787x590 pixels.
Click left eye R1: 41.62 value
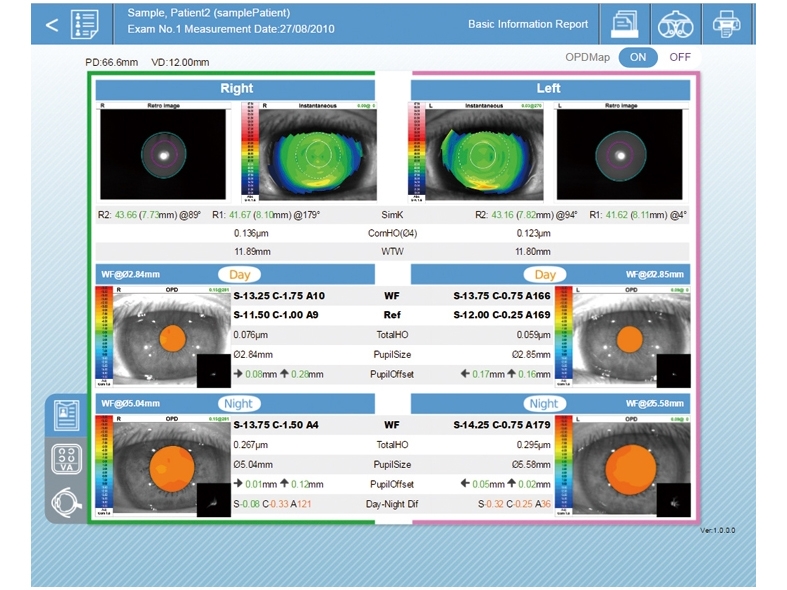638,215
